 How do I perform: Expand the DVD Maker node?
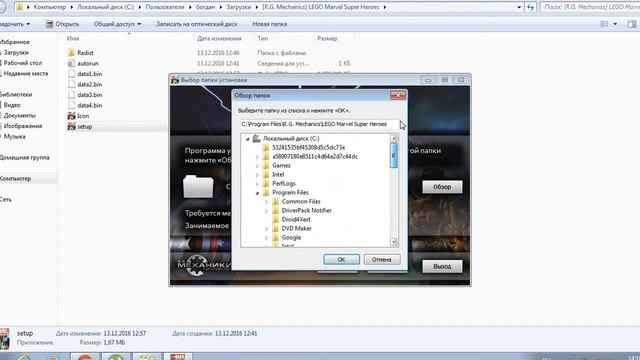coord(267,229)
